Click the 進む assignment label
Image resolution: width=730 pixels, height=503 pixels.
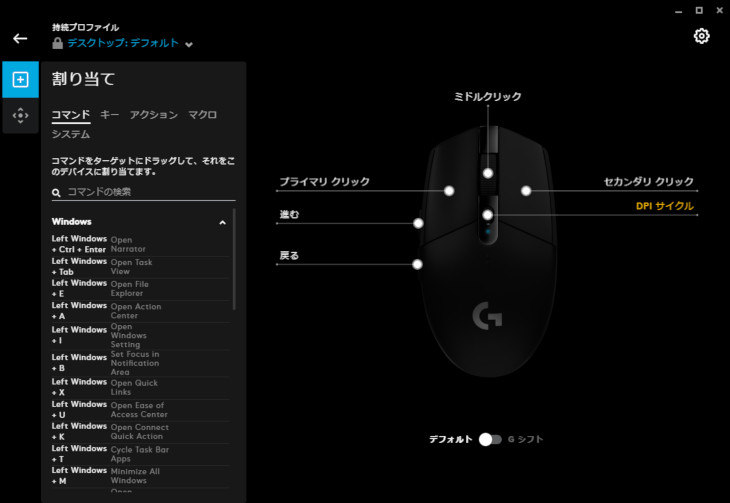[289, 215]
